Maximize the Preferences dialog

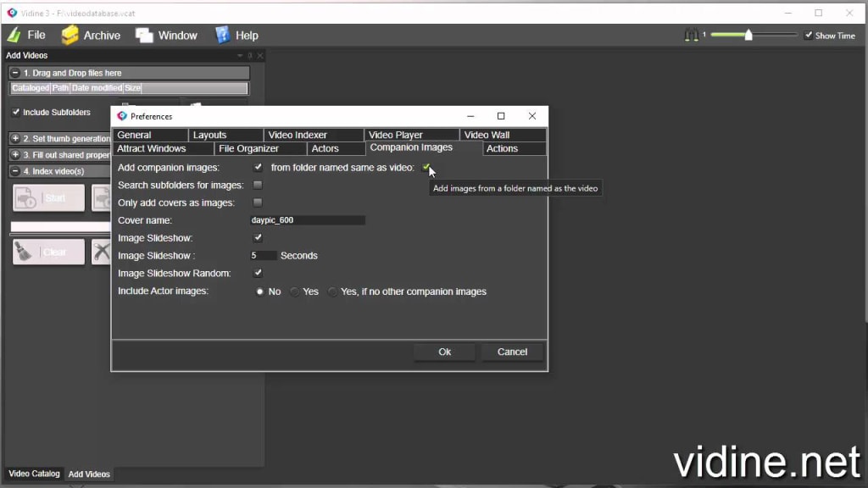[x=501, y=116]
